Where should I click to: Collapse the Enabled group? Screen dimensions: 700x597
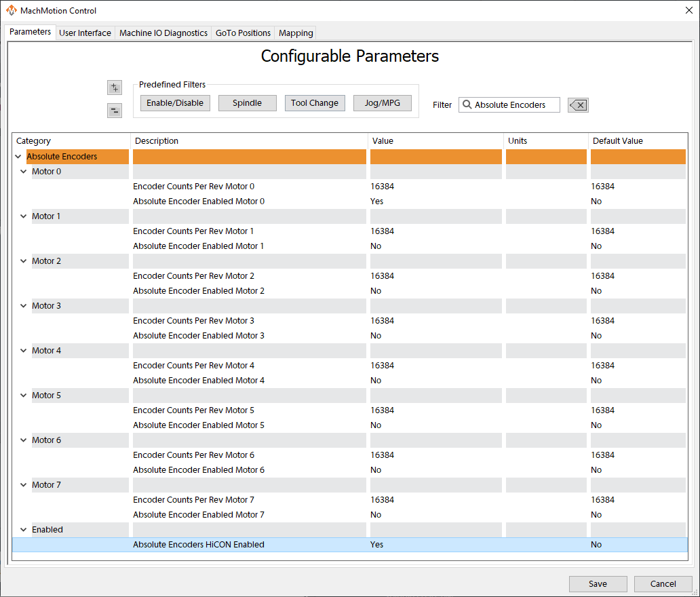click(23, 529)
